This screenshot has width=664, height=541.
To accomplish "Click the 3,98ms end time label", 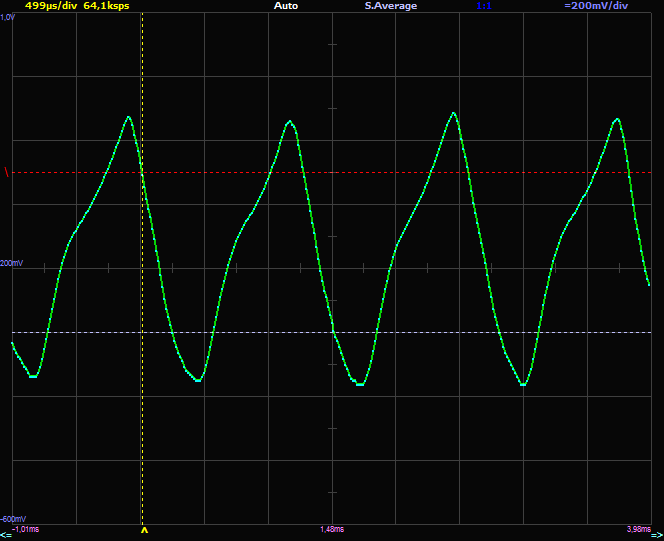I will (638, 528).
